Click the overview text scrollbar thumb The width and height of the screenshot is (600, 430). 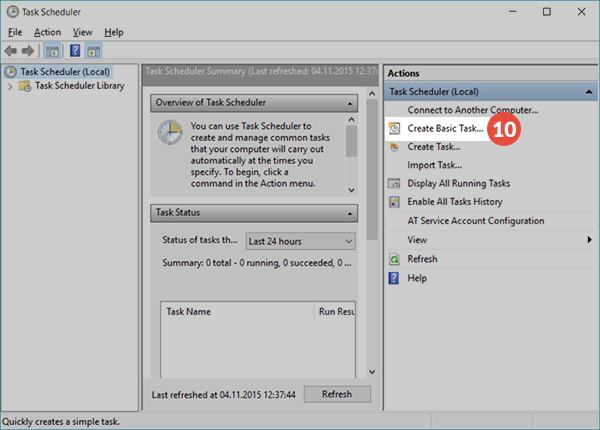[x=352, y=142]
